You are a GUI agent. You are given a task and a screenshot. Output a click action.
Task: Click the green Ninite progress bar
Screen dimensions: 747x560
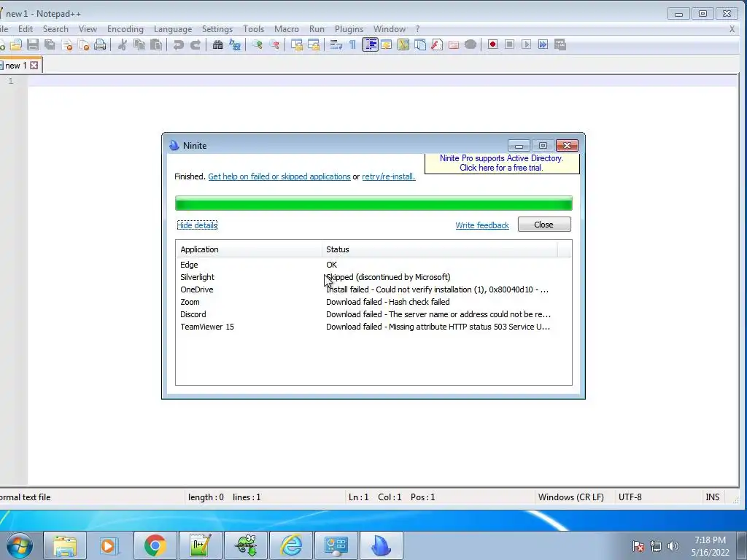[x=373, y=203]
